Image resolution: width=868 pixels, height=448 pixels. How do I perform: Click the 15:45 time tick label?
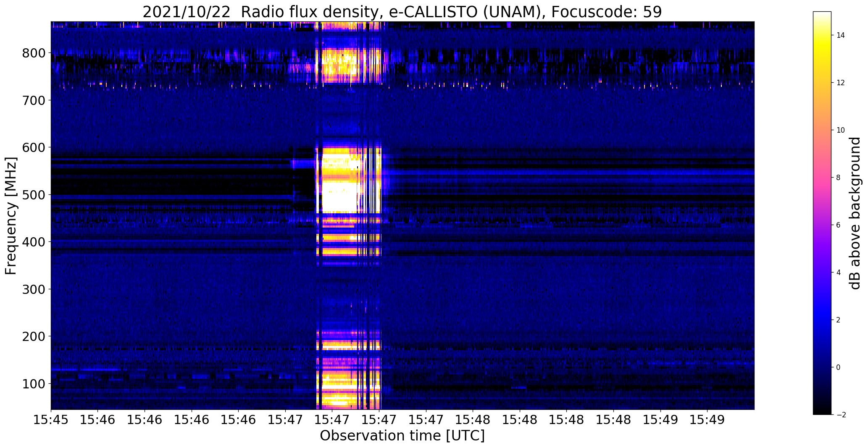tap(51, 420)
